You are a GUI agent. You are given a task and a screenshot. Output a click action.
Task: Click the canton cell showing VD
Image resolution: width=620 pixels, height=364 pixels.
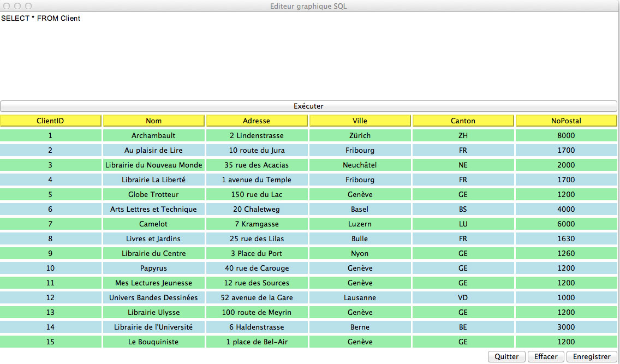coord(463,297)
